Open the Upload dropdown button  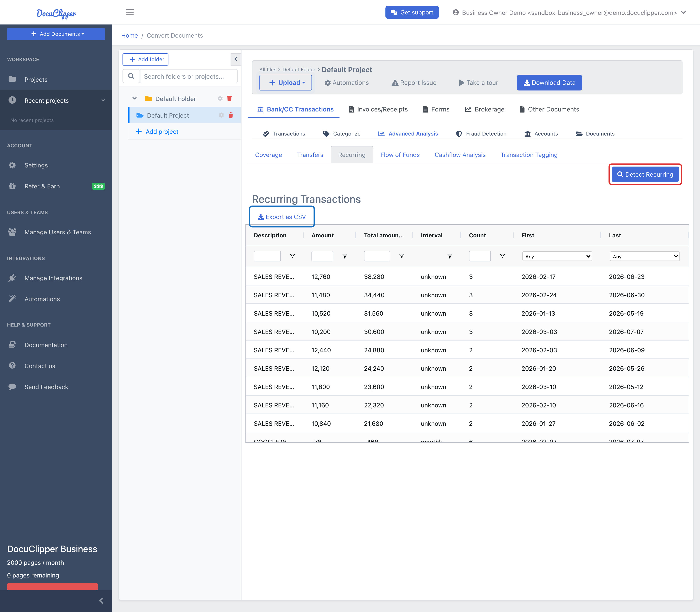pos(285,83)
